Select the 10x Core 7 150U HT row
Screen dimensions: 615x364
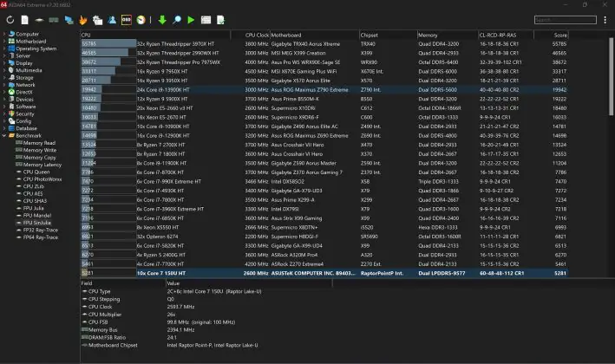tap(324, 273)
